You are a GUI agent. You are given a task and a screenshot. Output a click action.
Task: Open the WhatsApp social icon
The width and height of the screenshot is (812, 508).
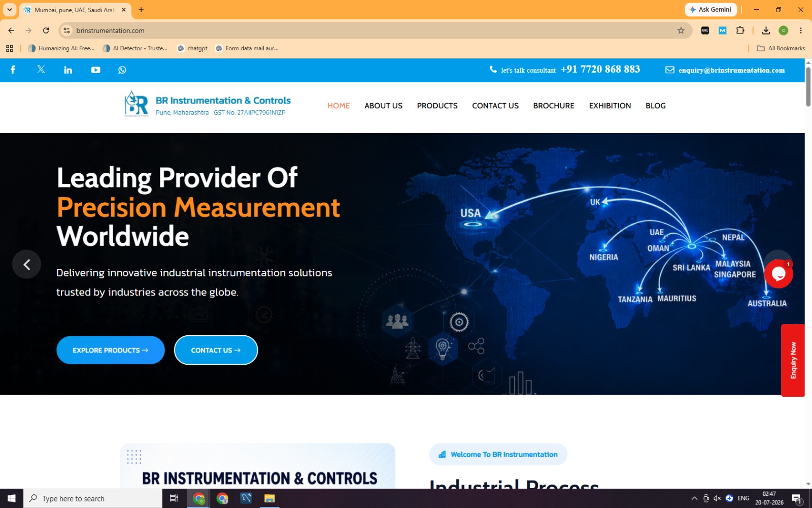(x=122, y=70)
